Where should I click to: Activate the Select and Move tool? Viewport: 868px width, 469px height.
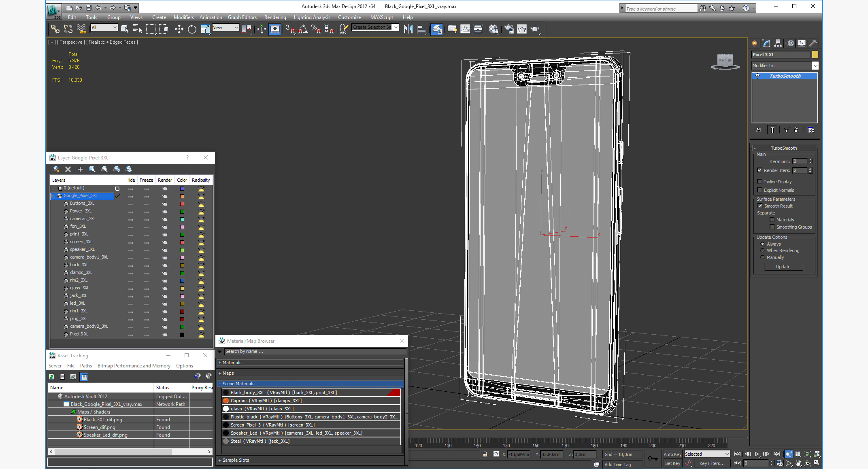point(179,29)
